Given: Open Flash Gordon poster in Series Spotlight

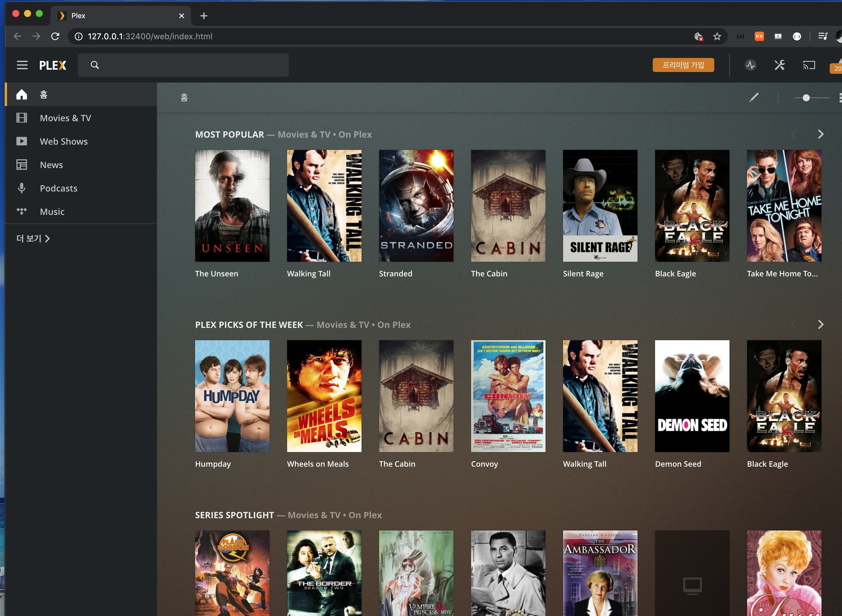Looking at the screenshot, I should click(x=232, y=573).
